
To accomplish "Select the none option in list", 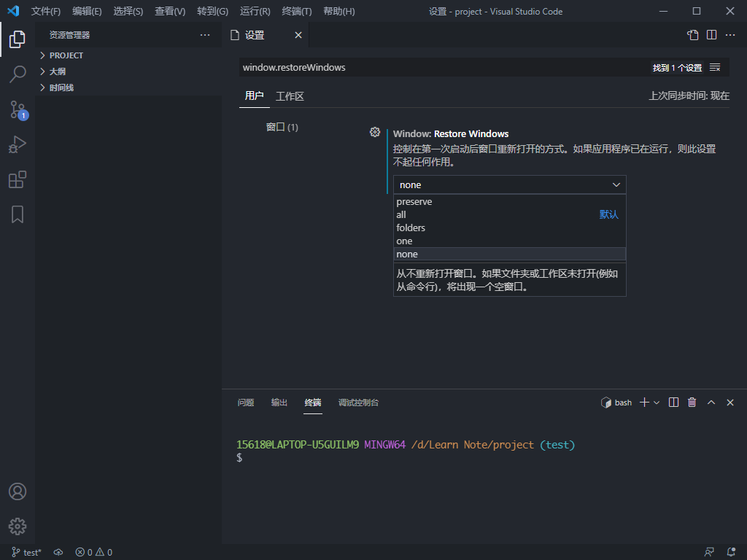I will pyautogui.click(x=509, y=254).
